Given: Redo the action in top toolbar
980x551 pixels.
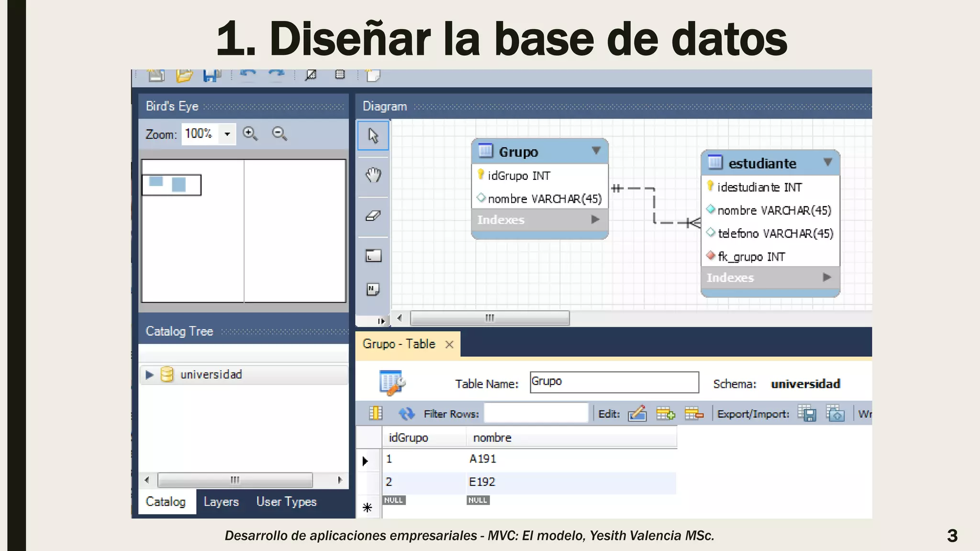Looking at the screenshot, I should click(x=276, y=75).
